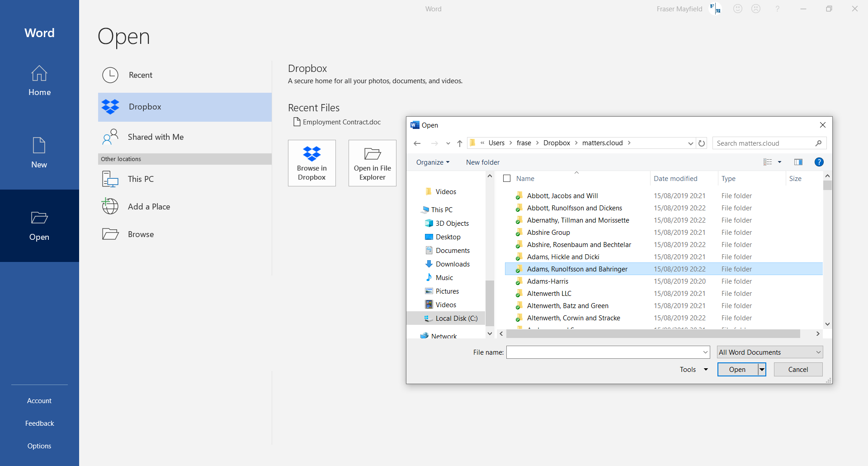Expand the All Word Documents file type dropdown
This screenshot has height=466, width=868.
click(769, 352)
